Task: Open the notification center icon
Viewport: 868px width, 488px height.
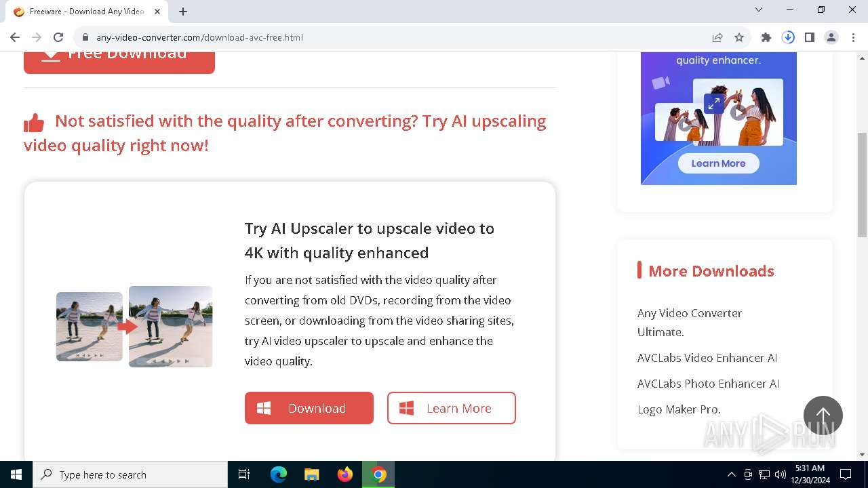Action: 846,474
